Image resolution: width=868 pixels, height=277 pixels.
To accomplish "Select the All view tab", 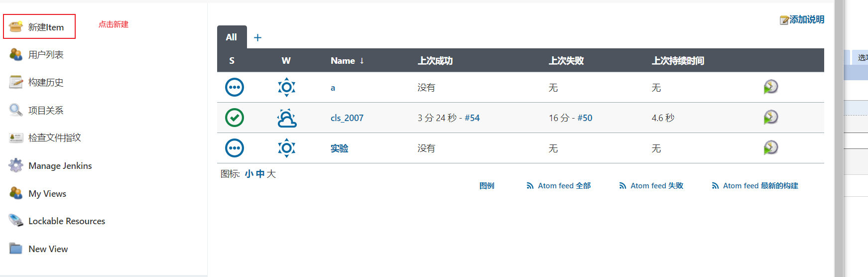I will click(232, 37).
